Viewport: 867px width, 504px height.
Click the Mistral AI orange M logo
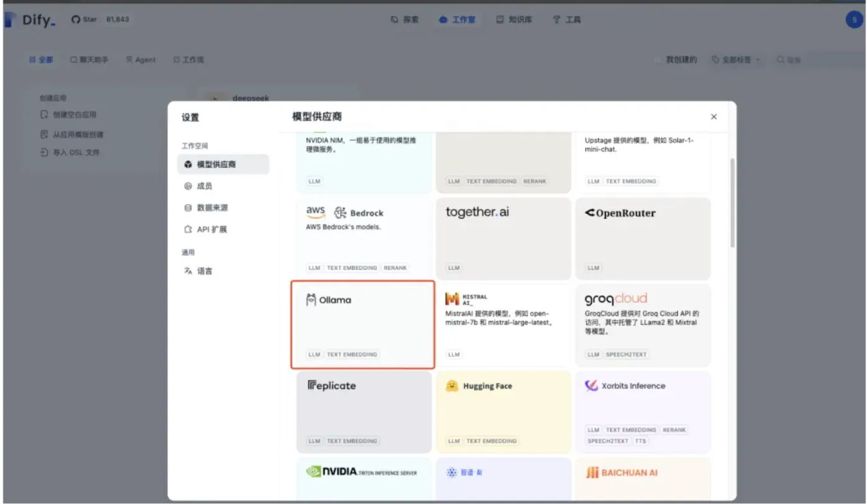(452, 299)
